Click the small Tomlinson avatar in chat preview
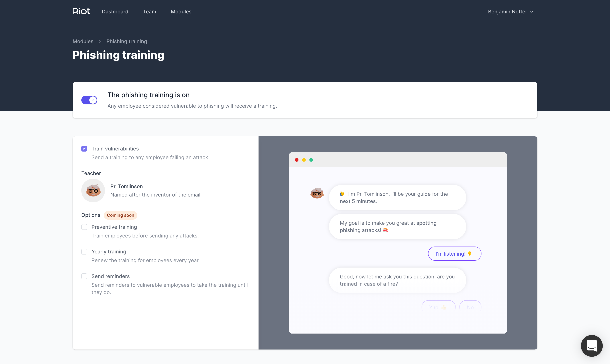610x364 pixels. pyautogui.click(x=317, y=193)
